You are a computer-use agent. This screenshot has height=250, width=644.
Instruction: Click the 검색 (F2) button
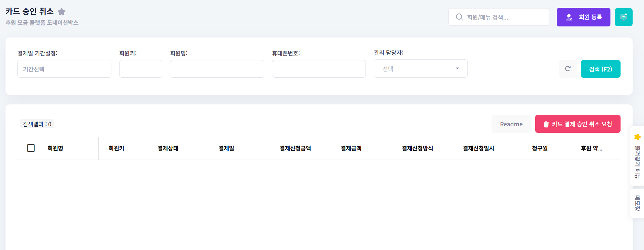click(x=600, y=69)
